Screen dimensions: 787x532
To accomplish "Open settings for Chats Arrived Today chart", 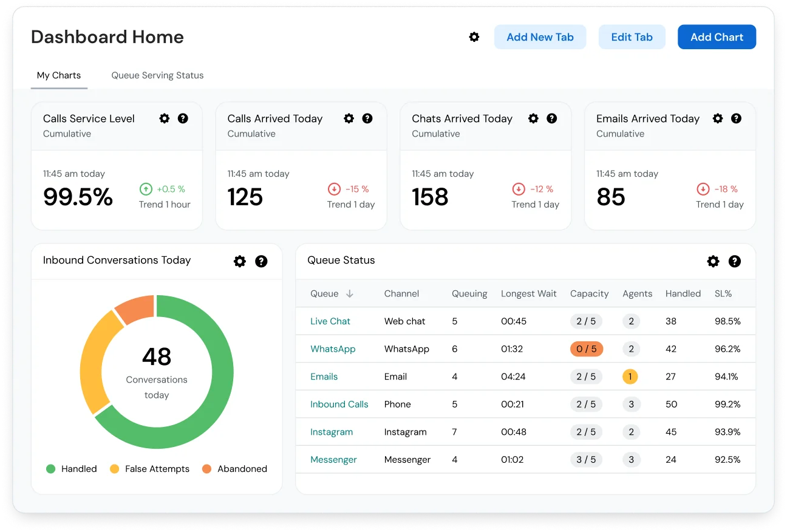I will click(533, 118).
